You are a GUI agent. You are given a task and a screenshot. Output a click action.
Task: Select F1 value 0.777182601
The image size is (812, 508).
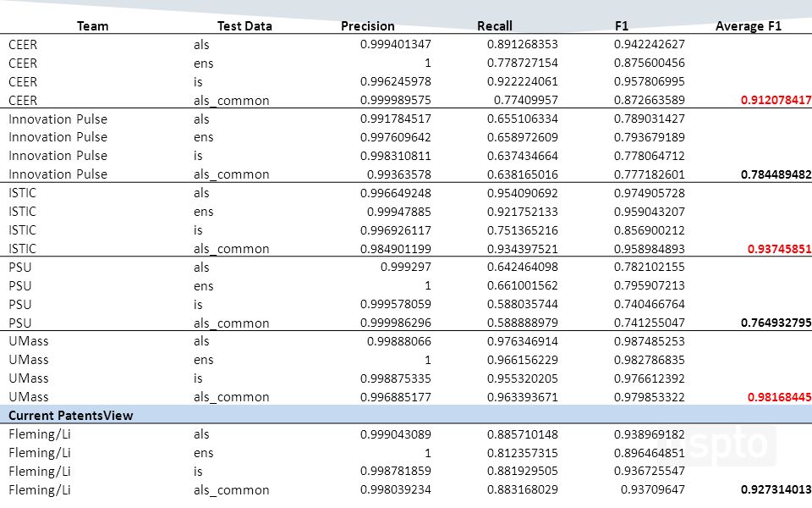(x=650, y=174)
